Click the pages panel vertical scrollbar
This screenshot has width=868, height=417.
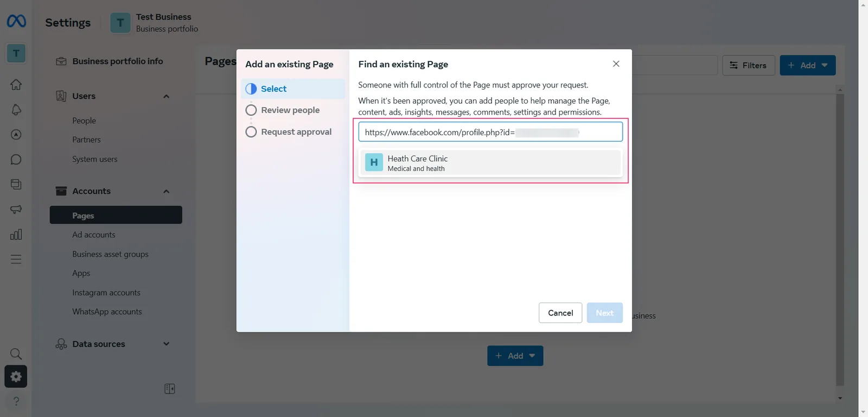coord(840,239)
